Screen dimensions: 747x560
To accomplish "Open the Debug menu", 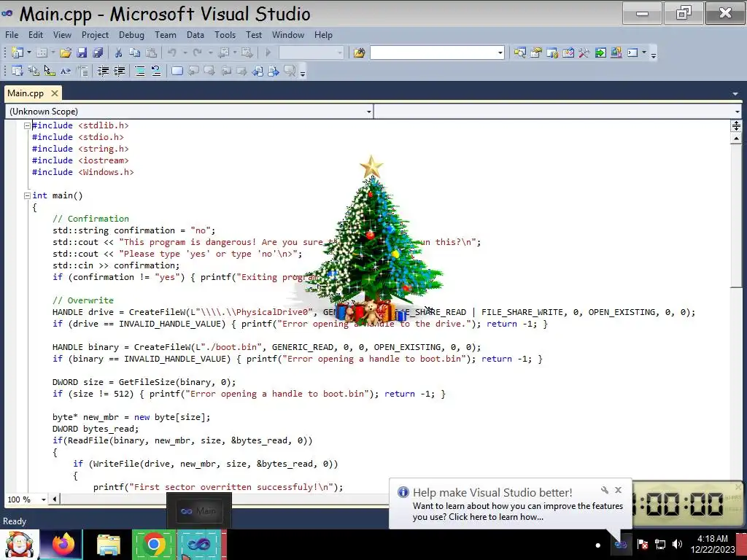I will pyautogui.click(x=131, y=35).
